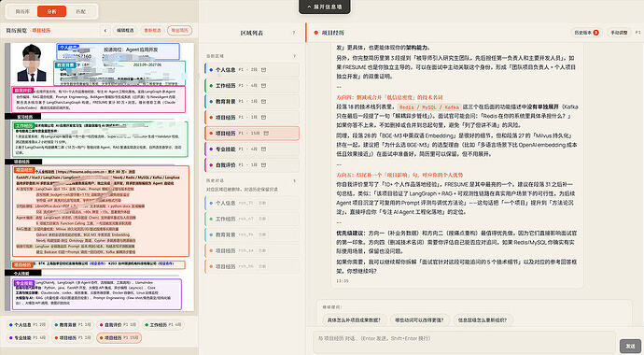
Task: Click the purple 专业技能 box on the resume
Action: [97, 294]
